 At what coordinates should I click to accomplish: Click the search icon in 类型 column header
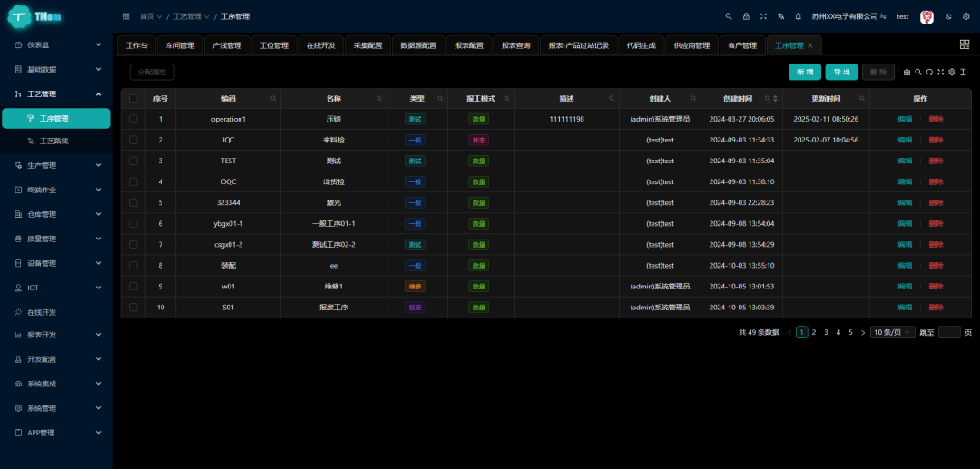(x=441, y=99)
